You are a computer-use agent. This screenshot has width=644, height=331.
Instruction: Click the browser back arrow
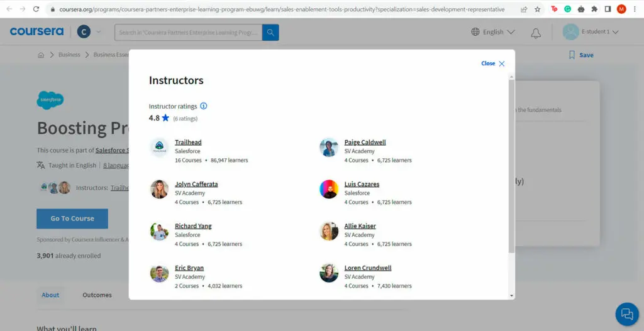pos(9,9)
